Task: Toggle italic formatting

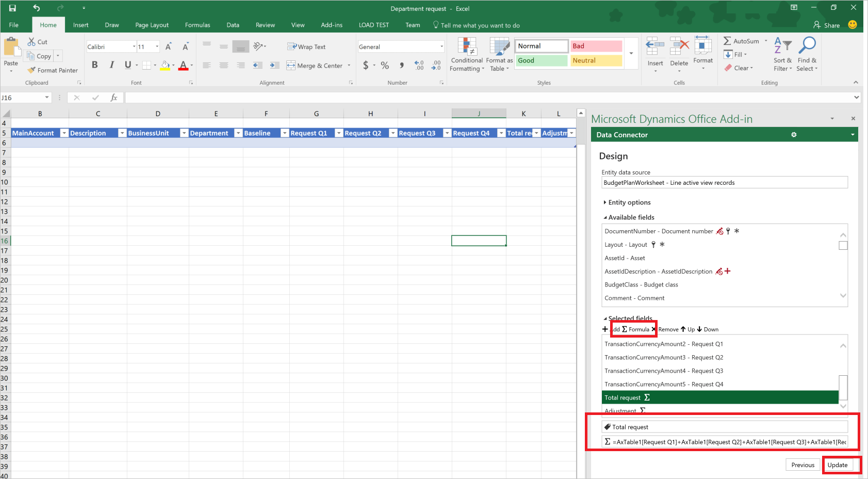Action: [x=111, y=65]
